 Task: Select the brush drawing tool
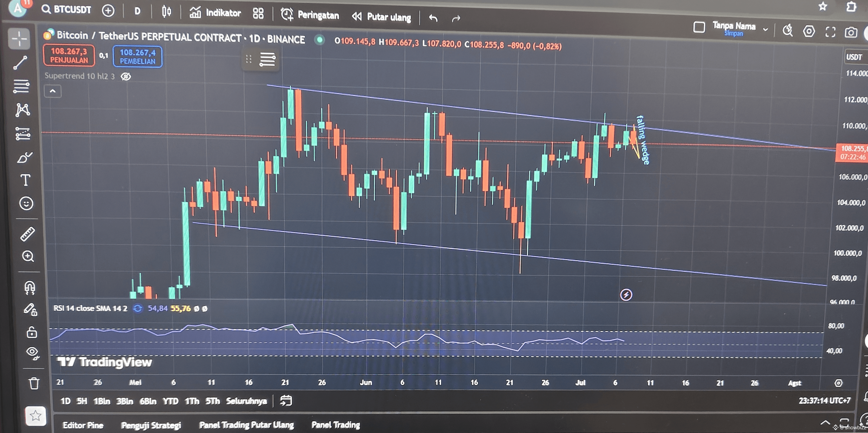25,157
